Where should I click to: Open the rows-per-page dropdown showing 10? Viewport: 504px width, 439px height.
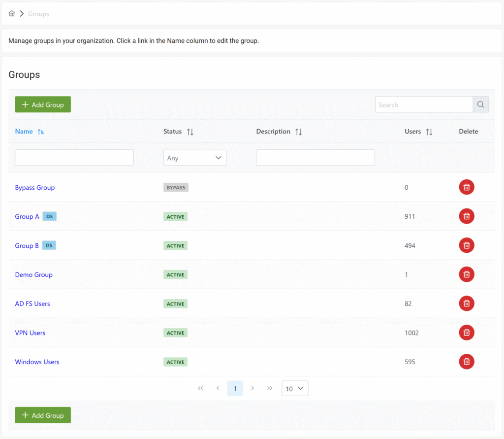295,388
